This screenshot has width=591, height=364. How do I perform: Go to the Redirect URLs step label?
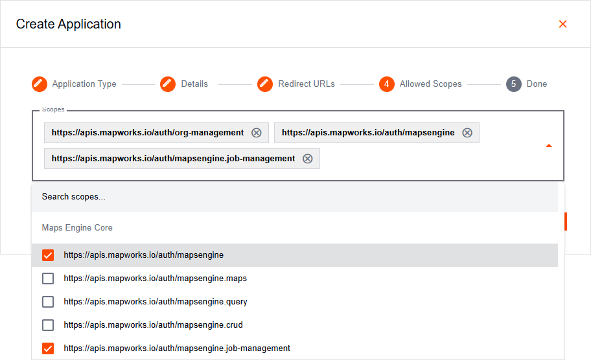(x=307, y=84)
